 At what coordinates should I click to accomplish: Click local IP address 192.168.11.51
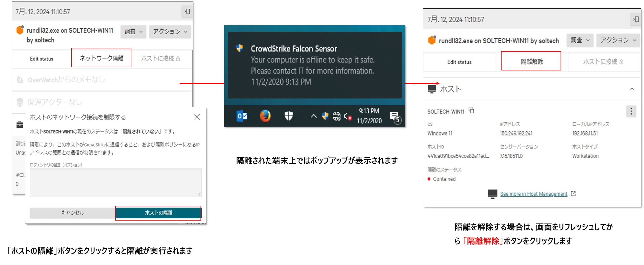pos(585,134)
